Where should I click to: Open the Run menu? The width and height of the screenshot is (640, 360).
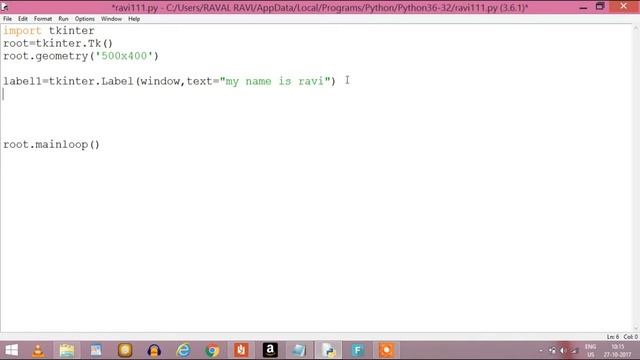[x=63, y=19]
